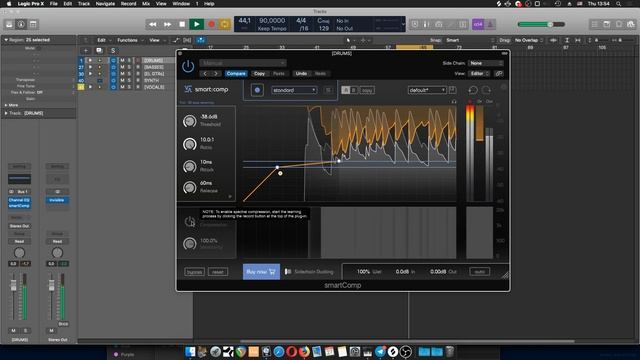Open the plugin Manual preset dropdown
The image size is (640, 360).
click(x=243, y=63)
